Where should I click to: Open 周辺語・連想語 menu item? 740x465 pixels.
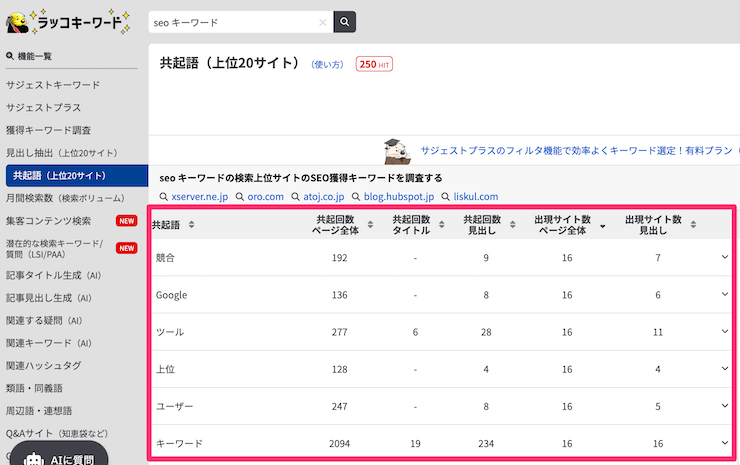[x=39, y=411]
